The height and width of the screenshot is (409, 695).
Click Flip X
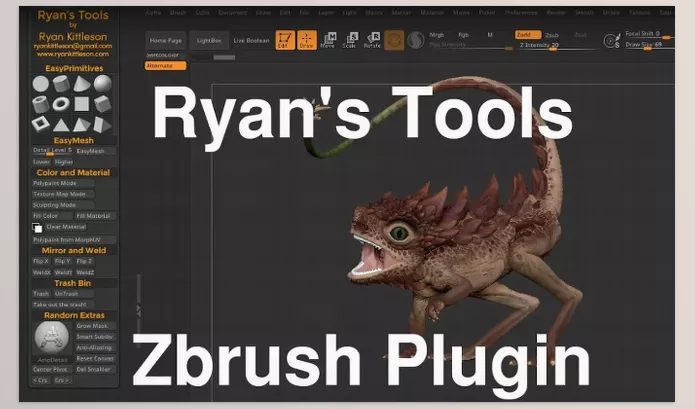[x=41, y=261]
